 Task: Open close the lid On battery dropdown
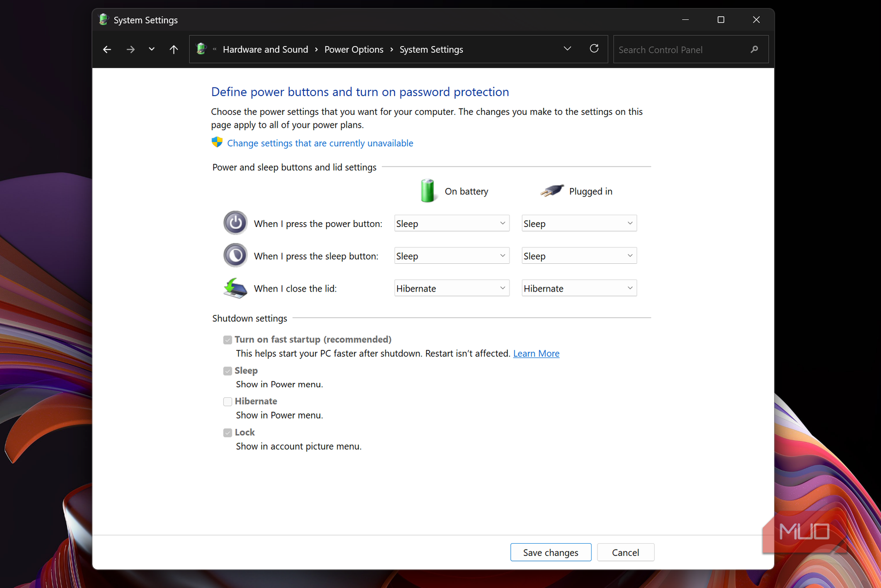point(452,288)
